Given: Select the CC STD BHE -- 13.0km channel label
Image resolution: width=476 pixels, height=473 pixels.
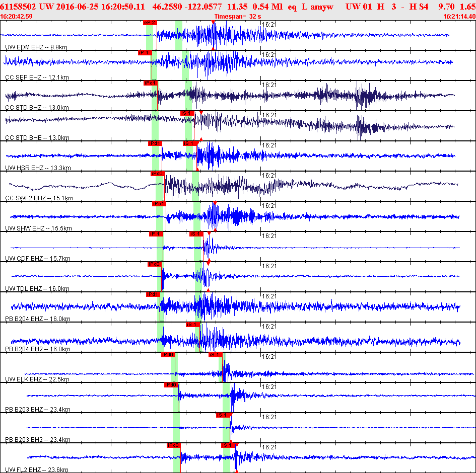Looking at the screenshot, I should pos(37,138).
